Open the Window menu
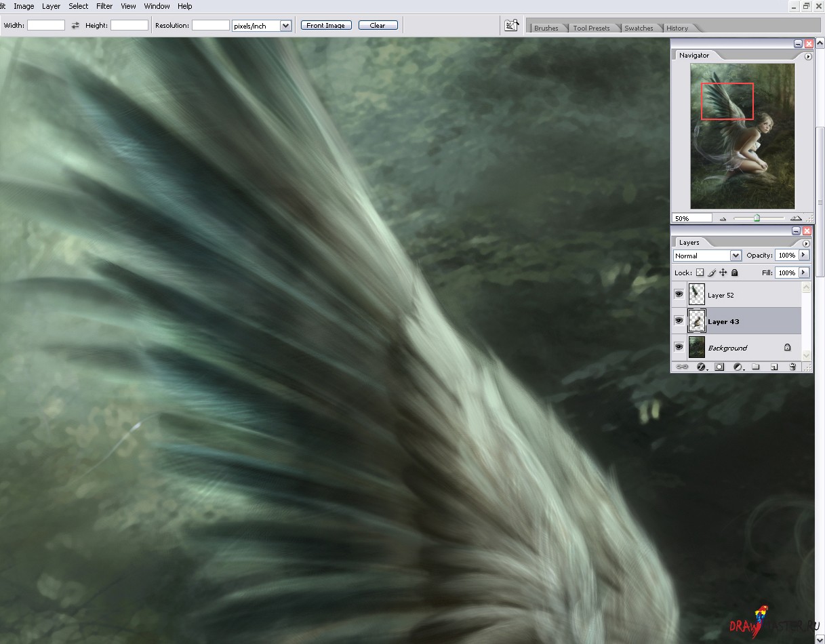This screenshot has width=825, height=644. pos(157,6)
